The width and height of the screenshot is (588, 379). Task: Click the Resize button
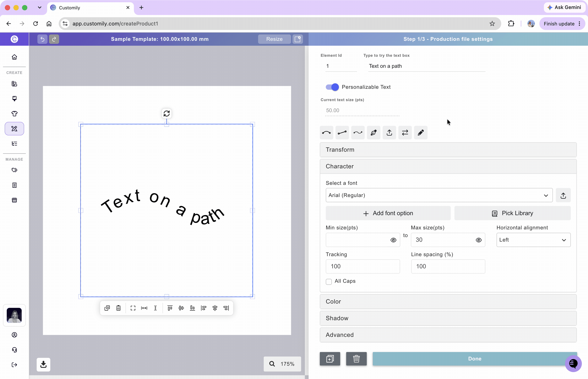coord(274,39)
